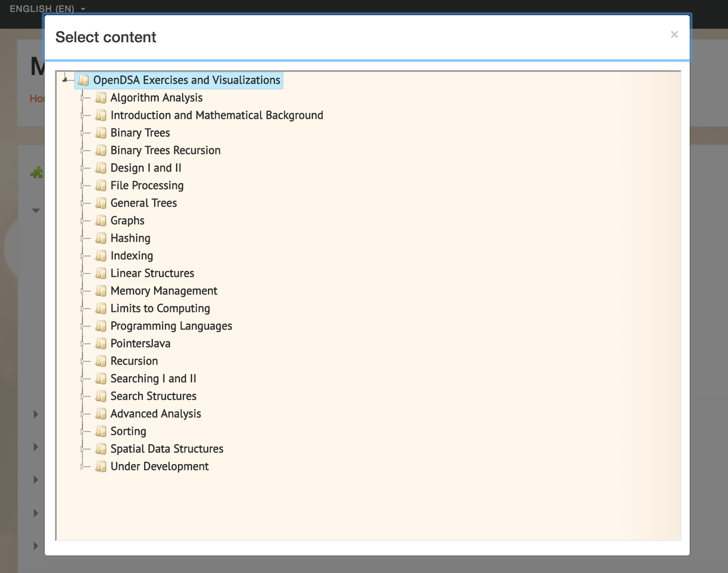Select the Hashing tree item
728x573 pixels.
point(131,238)
